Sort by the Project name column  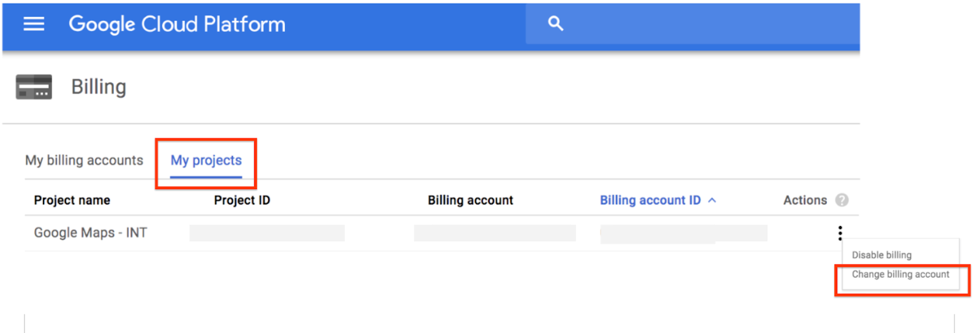pyautogui.click(x=72, y=200)
